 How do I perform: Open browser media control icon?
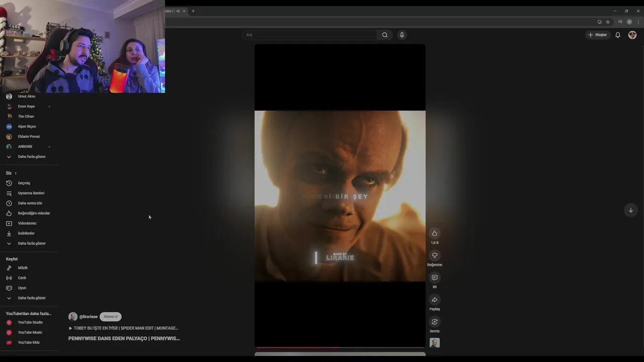point(620,22)
